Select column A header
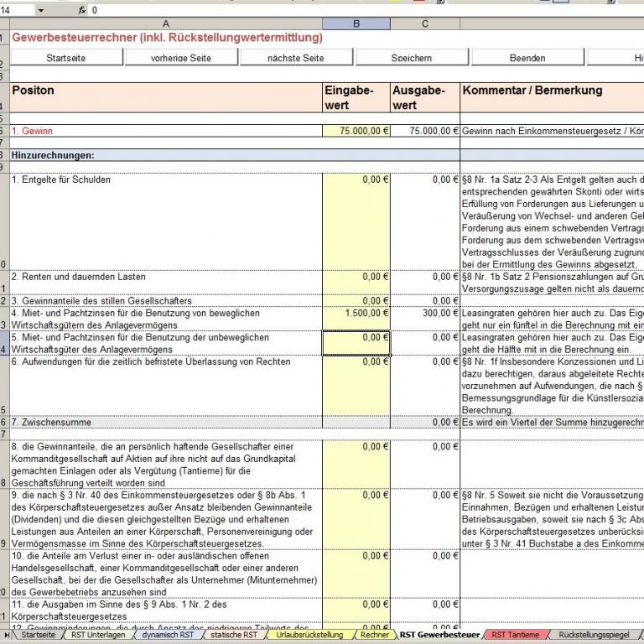This screenshot has width=644, height=644. click(x=165, y=24)
